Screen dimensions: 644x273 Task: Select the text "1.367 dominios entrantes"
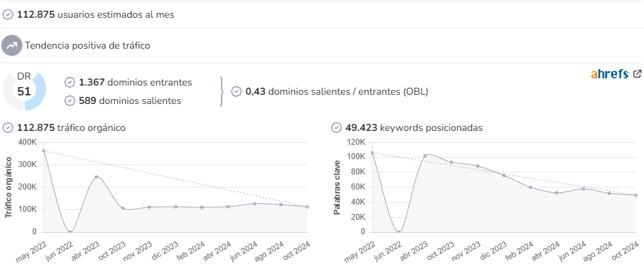tap(136, 82)
